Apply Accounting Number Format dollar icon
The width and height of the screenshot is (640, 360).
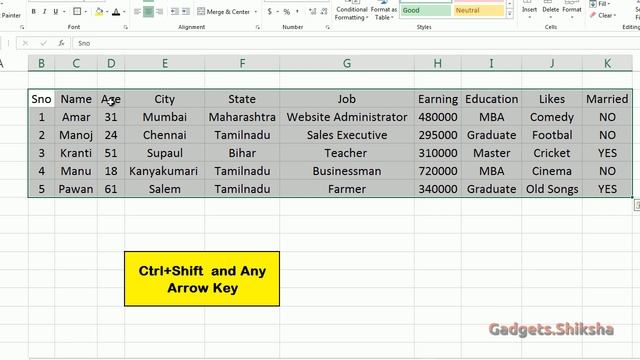pyautogui.click(x=269, y=12)
